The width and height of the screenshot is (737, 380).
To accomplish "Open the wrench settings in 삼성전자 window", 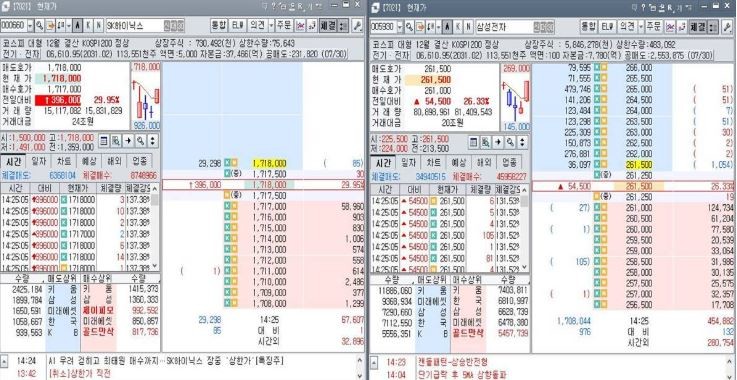I will (x=727, y=26).
